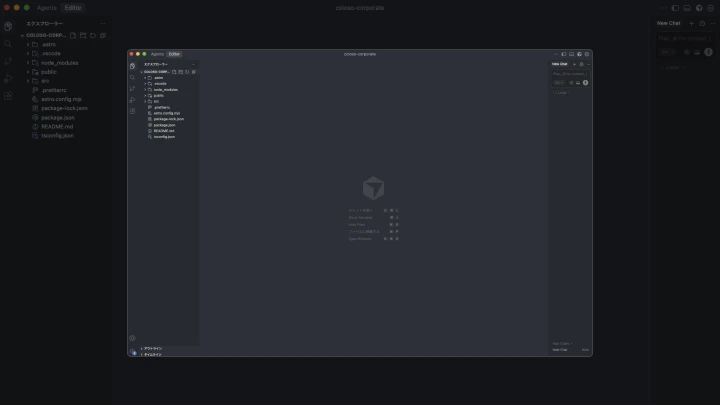Open README.md in background window

(x=57, y=127)
